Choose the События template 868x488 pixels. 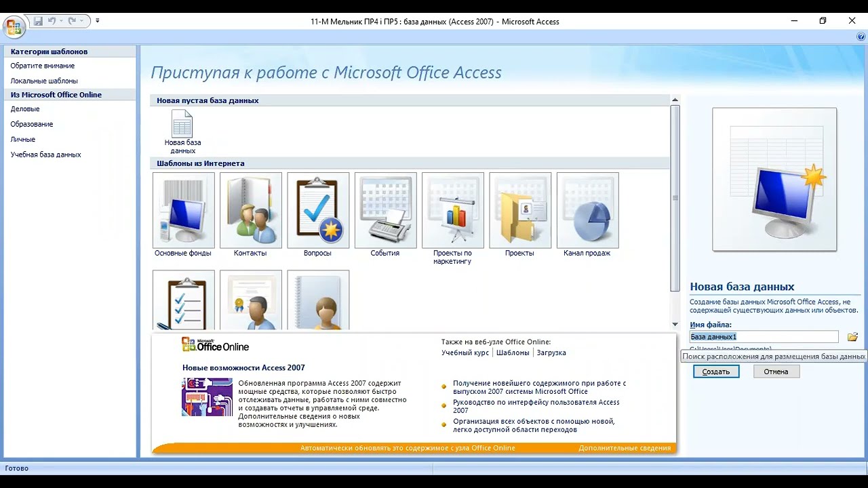click(385, 215)
